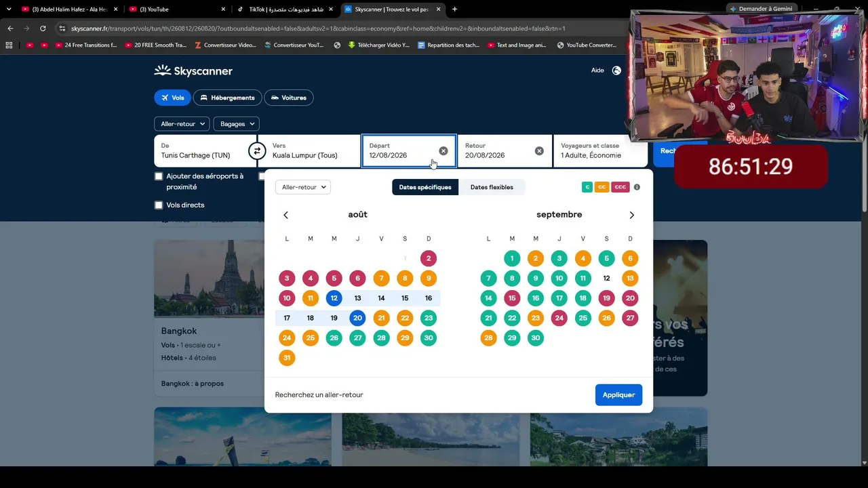Open Bangkok : à propos link
Image resolution: width=868 pixels, height=488 pixels.
193,384
